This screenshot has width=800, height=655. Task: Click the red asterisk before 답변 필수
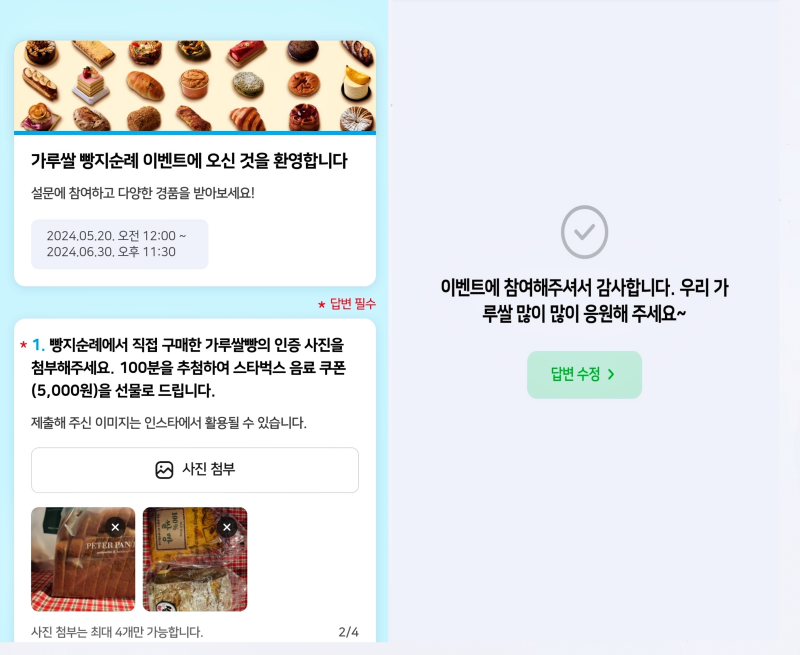point(321,305)
